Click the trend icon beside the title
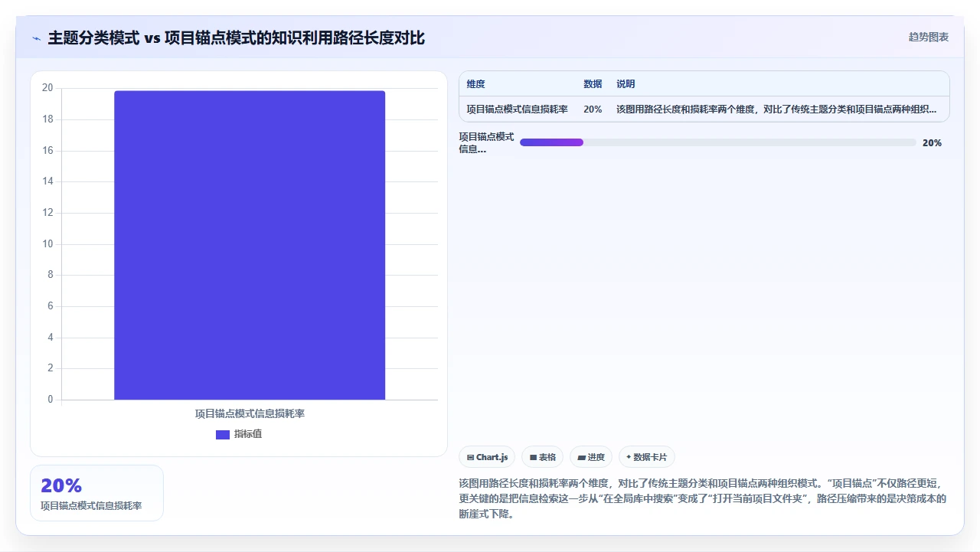Screen dimensions: 980x552 (36, 38)
